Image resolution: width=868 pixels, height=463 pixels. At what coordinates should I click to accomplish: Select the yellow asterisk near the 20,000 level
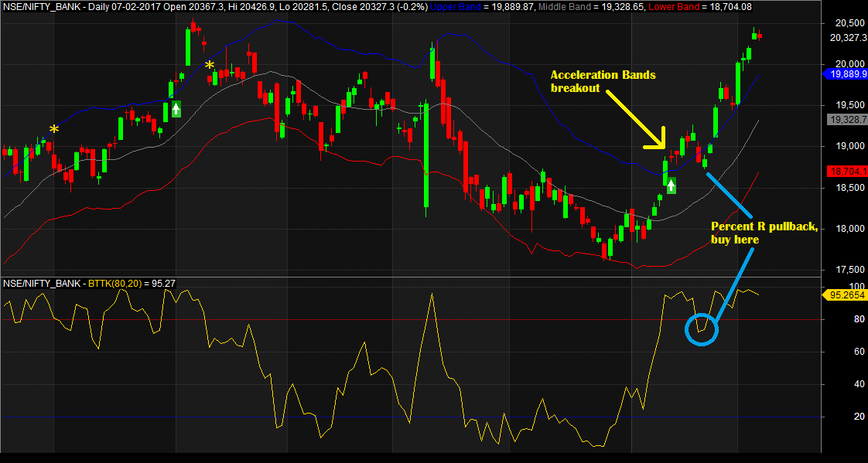click(x=209, y=66)
